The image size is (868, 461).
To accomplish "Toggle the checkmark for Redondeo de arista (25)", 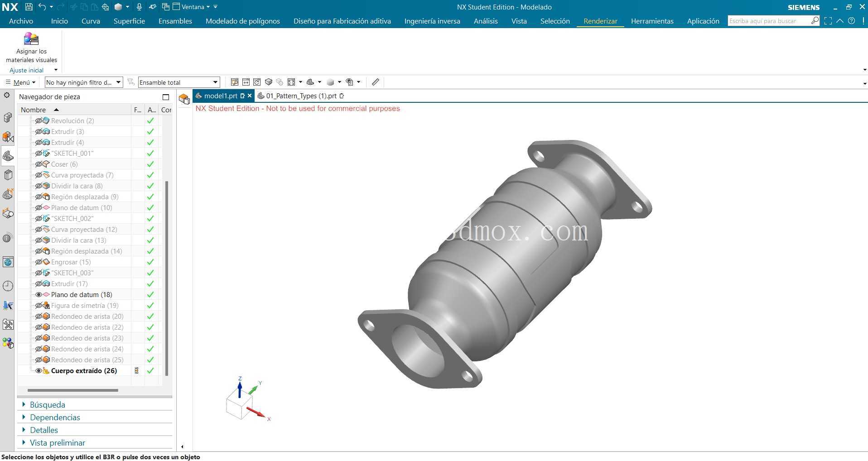I will click(150, 360).
